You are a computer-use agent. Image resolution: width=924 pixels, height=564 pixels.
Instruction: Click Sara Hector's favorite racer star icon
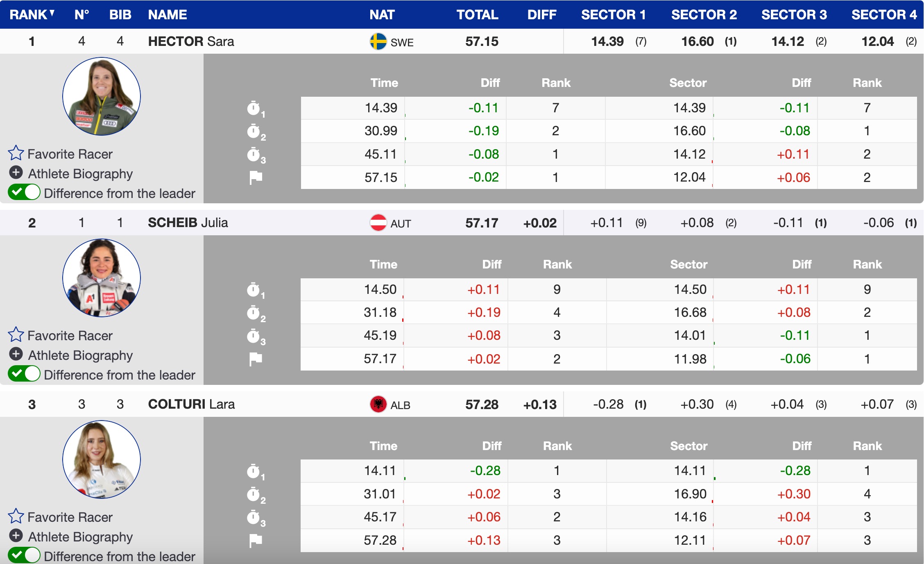click(16, 153)
